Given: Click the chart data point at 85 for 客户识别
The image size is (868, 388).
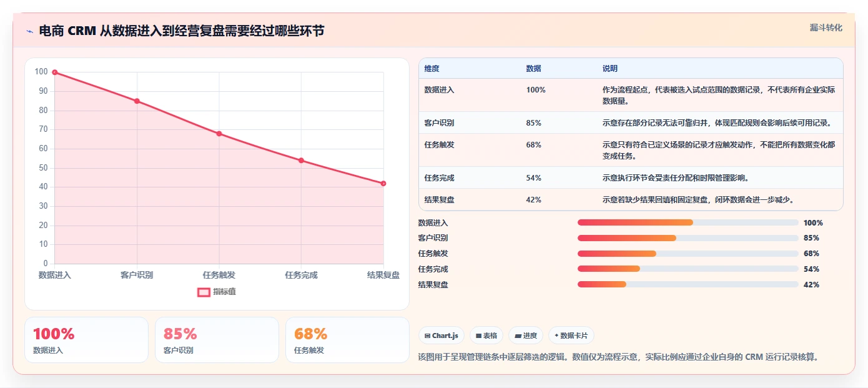Looking at the screenshot, I should 137,101.
